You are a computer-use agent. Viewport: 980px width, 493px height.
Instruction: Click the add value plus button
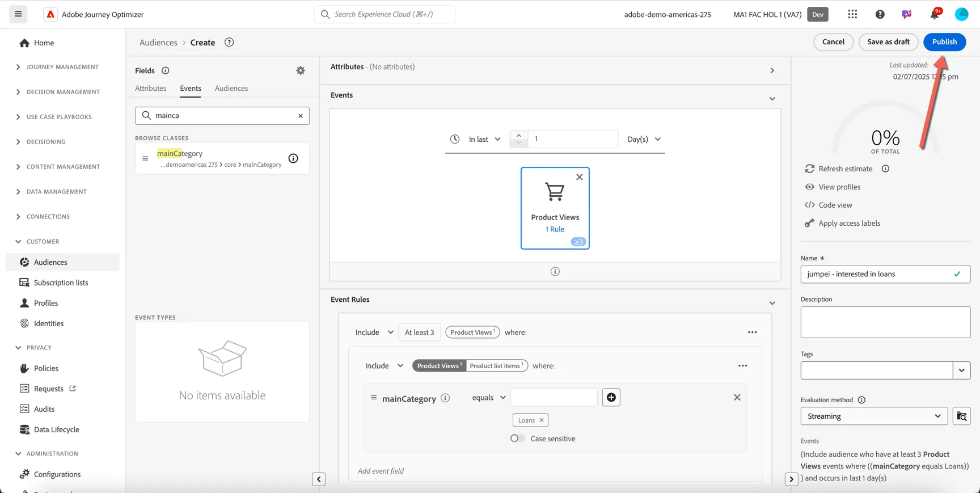point(611,397)
